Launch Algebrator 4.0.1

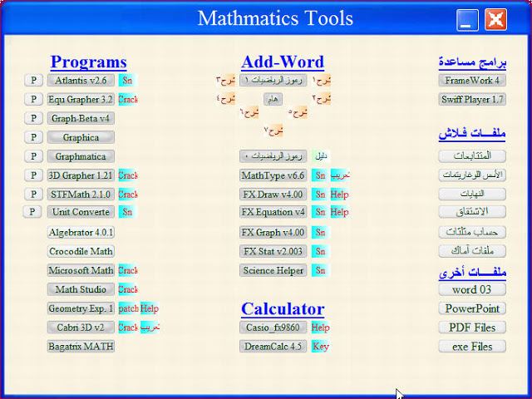[x=81, y=233]
